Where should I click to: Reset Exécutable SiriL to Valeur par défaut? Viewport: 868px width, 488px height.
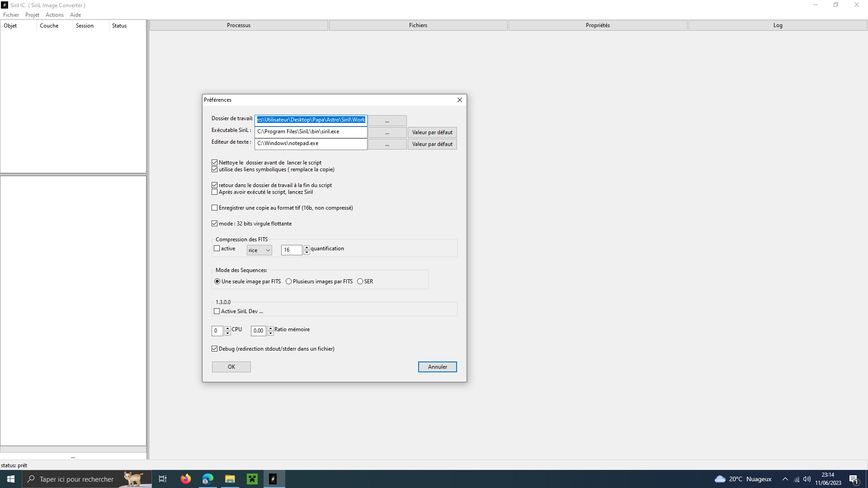[432, 132]
